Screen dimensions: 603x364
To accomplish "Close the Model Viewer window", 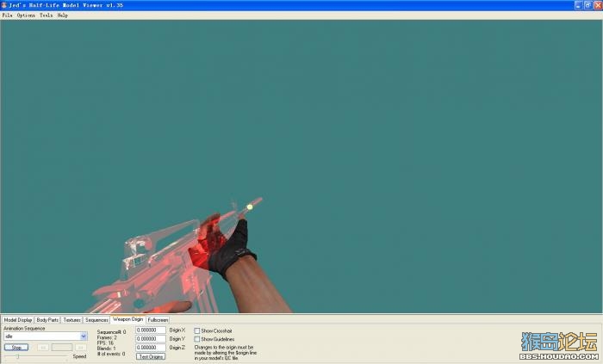I will (598, 5).
